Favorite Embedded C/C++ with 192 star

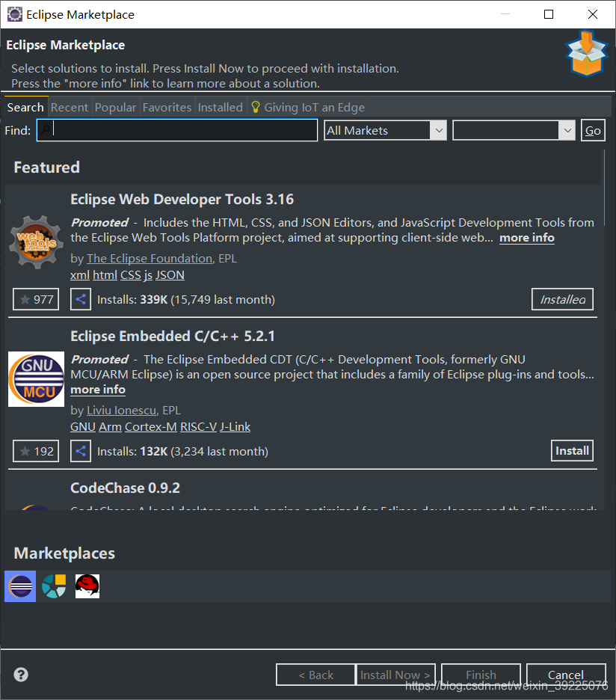pyautogui.click(x=36, y=451)
